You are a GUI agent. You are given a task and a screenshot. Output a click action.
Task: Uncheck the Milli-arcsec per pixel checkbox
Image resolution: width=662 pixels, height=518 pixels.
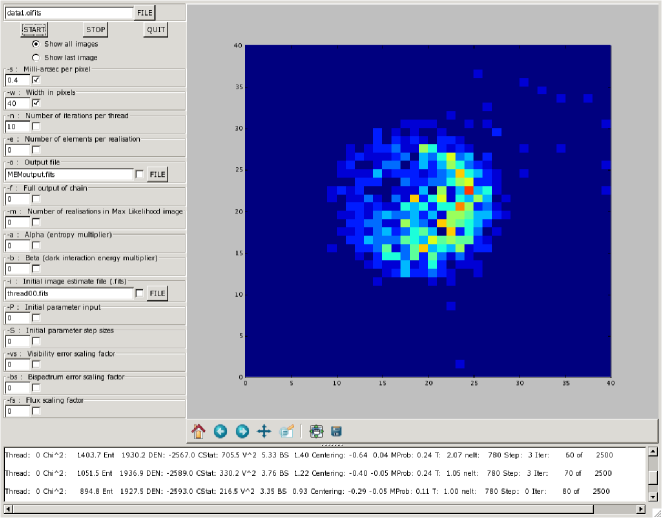coord(37,79)
